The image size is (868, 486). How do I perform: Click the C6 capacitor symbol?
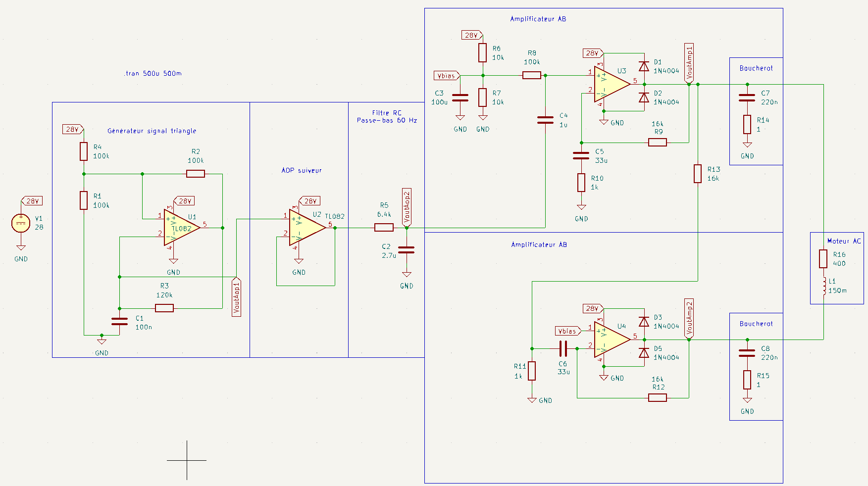tap(563, 349)
